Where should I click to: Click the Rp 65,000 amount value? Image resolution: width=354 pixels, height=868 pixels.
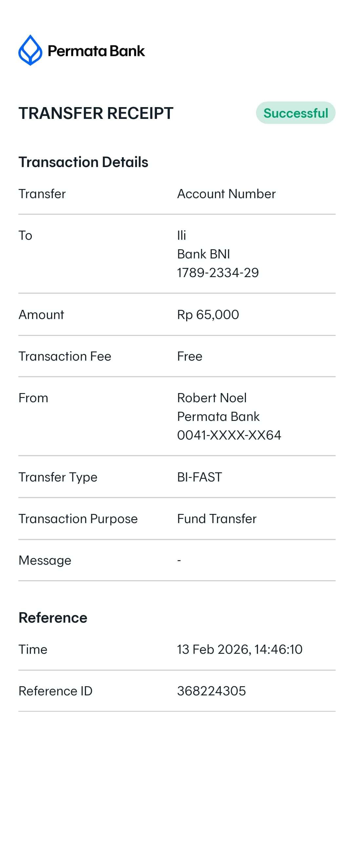pos(208,314)
